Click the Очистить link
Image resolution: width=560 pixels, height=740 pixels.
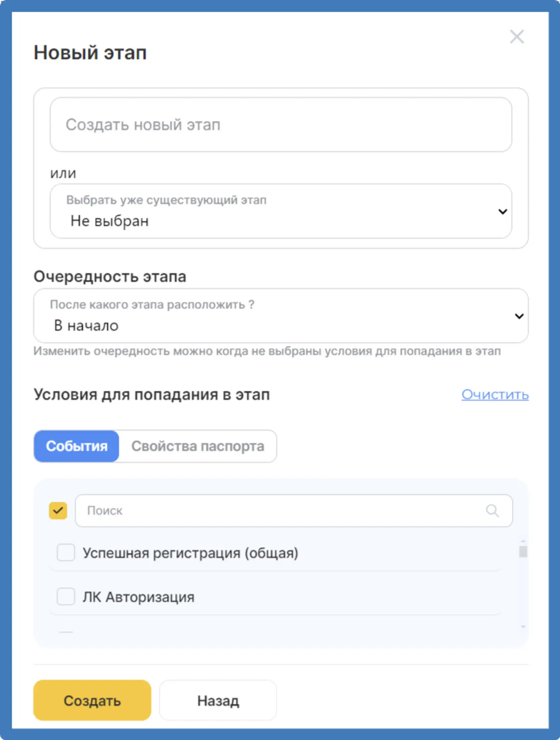tap(495, 394)
